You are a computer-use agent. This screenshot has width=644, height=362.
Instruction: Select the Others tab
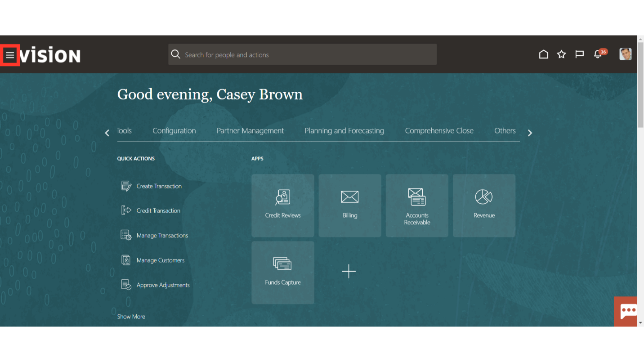click(x=505, y=130)
